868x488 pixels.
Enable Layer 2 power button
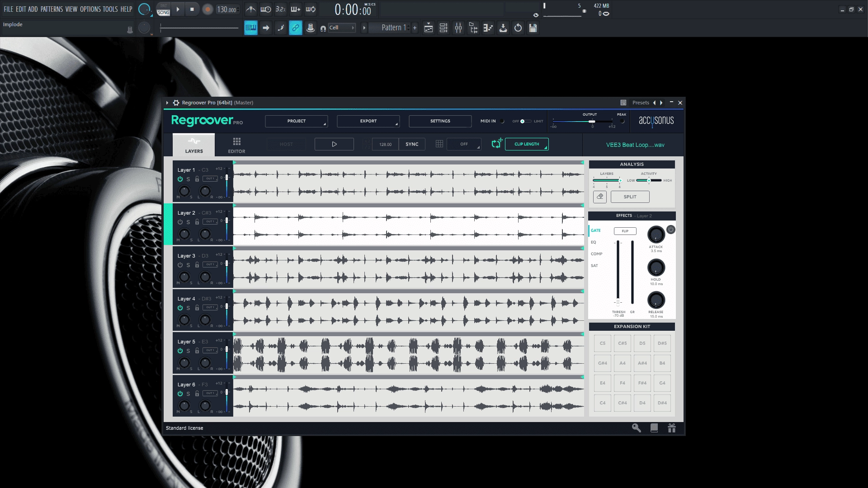coord(180,222)
